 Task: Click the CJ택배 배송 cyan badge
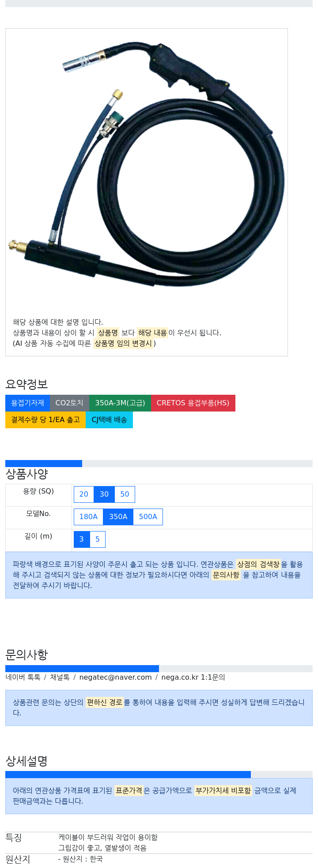(109, 420)
